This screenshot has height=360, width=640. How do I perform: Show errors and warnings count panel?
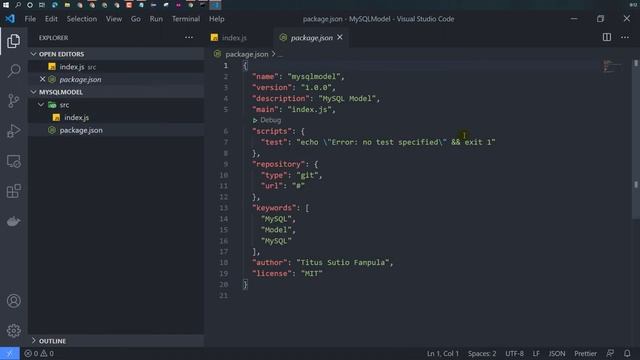(x=39, y=353)
